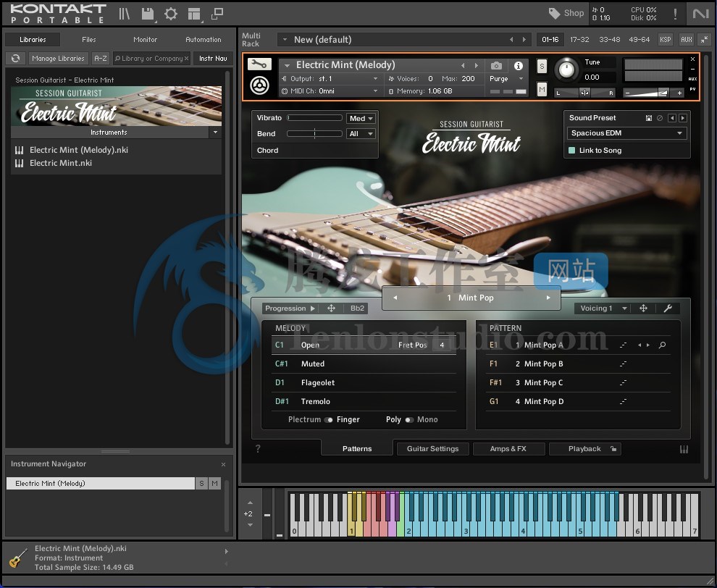Switch to the Automation tab

203,40
